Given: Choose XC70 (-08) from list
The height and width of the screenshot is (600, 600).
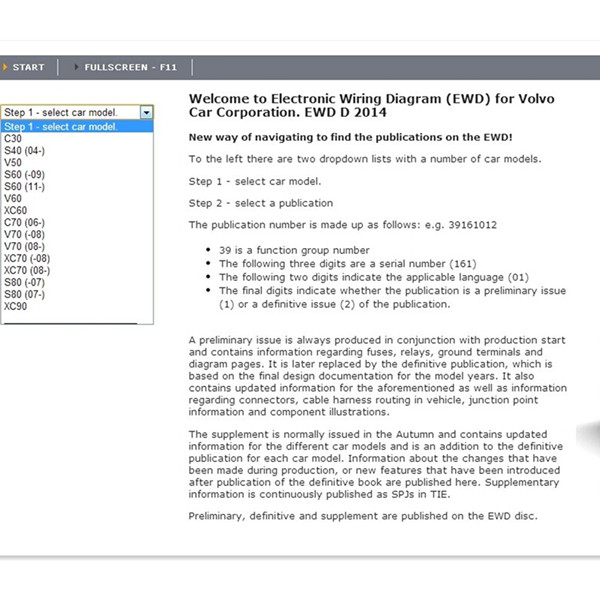Looking at the screenshot, I should [x=26, y=259].
